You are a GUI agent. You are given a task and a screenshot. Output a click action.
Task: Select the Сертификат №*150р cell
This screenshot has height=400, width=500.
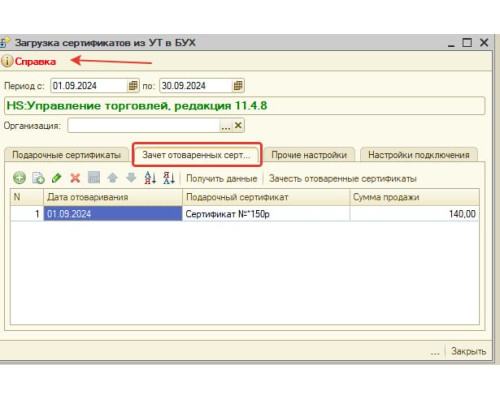266,214
